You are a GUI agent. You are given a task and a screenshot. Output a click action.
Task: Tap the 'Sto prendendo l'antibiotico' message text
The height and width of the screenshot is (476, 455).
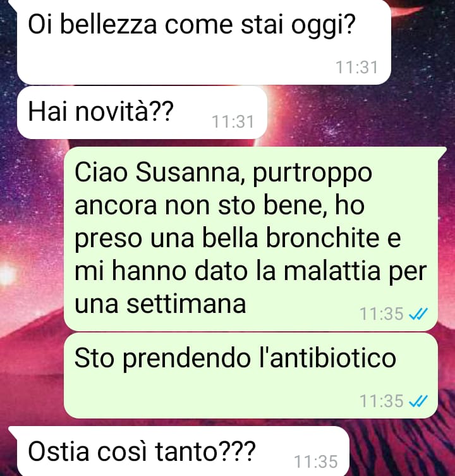click(235, 358)
